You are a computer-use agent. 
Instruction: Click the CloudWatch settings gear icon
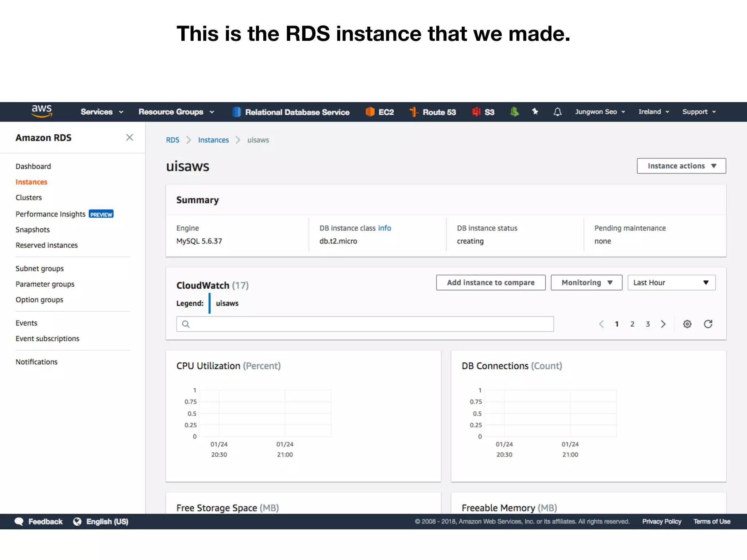[x=687, y=324]
